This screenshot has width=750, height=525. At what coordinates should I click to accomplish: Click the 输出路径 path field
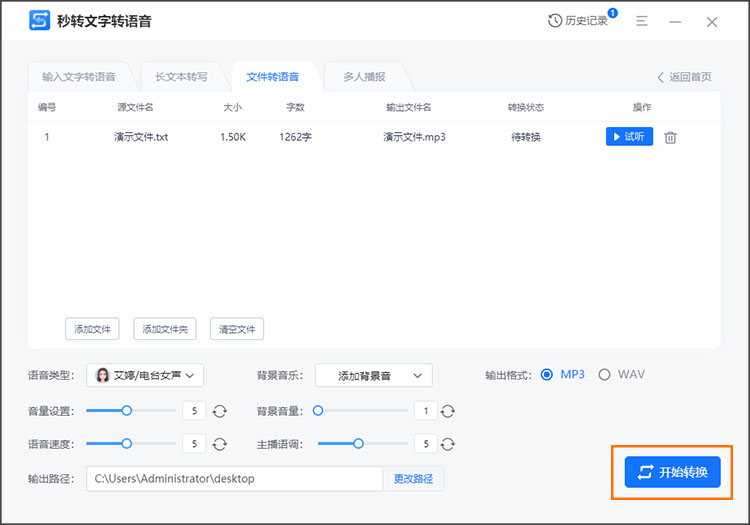[x=234, y=479]
